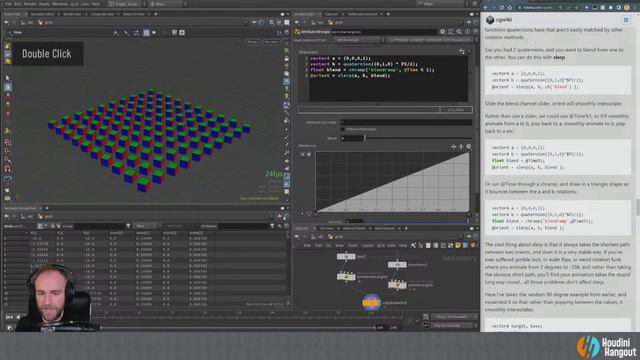Viewport: 640px width, 360px height.
Task: Click the blendramp gear options icon
Action: click(469, 146)
